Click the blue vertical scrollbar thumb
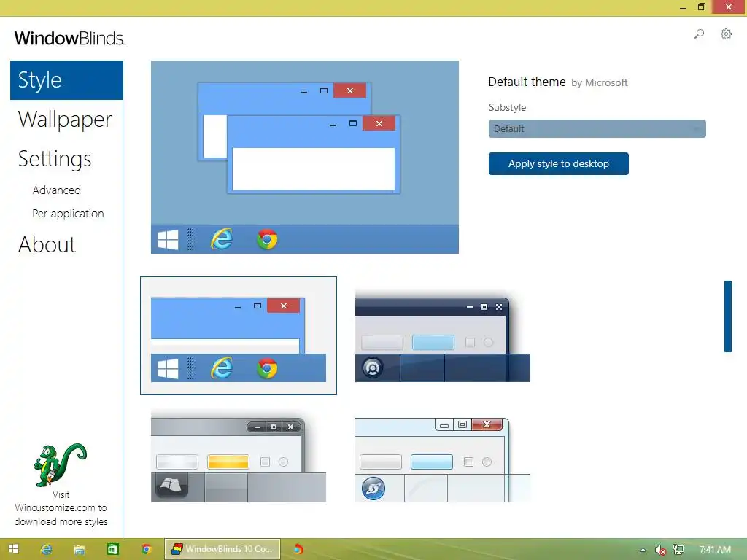The width and height of the screenshot is (747, 560). pyautogui.click(x=727, y=316)
